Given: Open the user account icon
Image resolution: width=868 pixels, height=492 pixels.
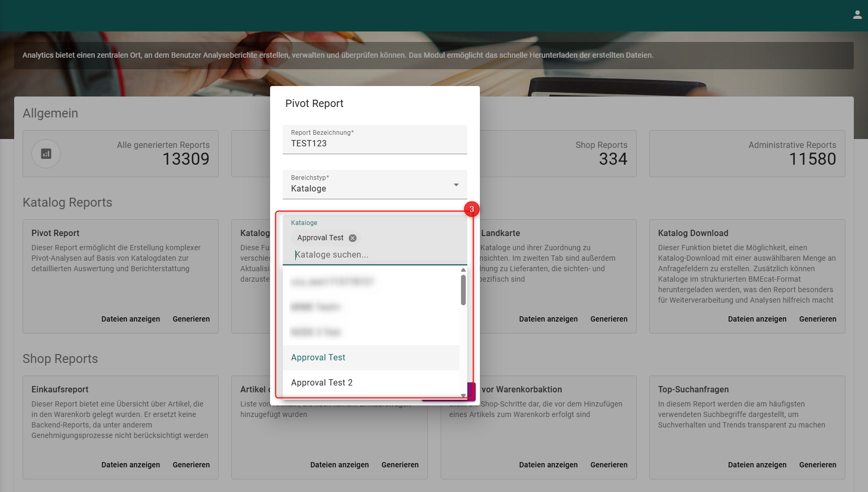Looking at the screenshot, I should [x=857, y=15].
